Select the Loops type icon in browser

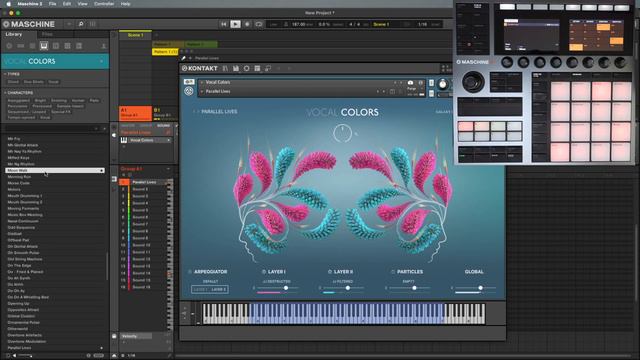(x=67, y=46)
